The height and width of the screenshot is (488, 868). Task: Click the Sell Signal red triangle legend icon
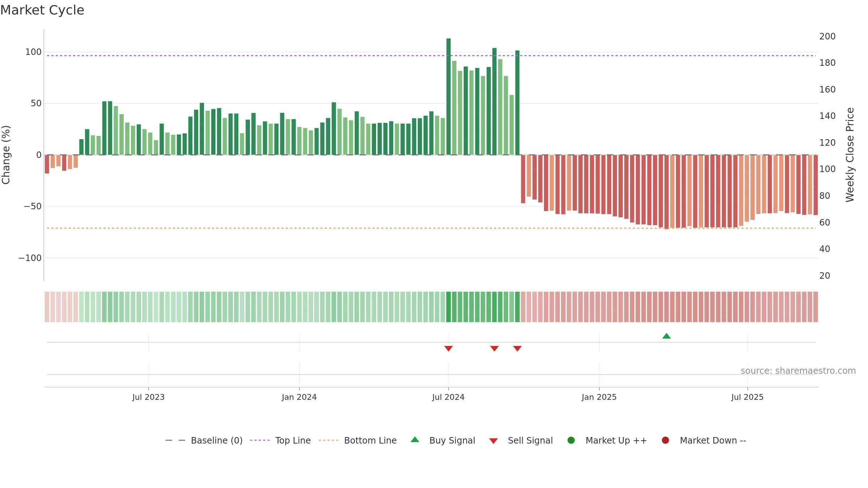coord(493,441)
